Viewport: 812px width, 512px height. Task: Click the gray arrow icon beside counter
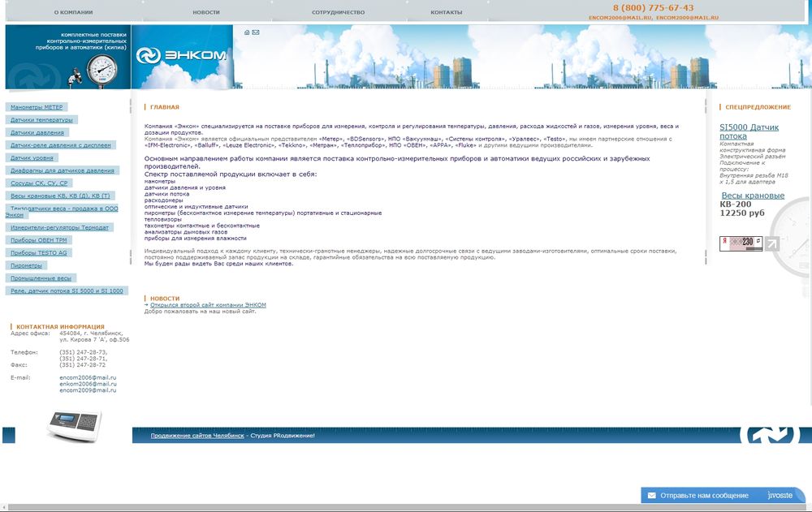(x=771, y=243)
